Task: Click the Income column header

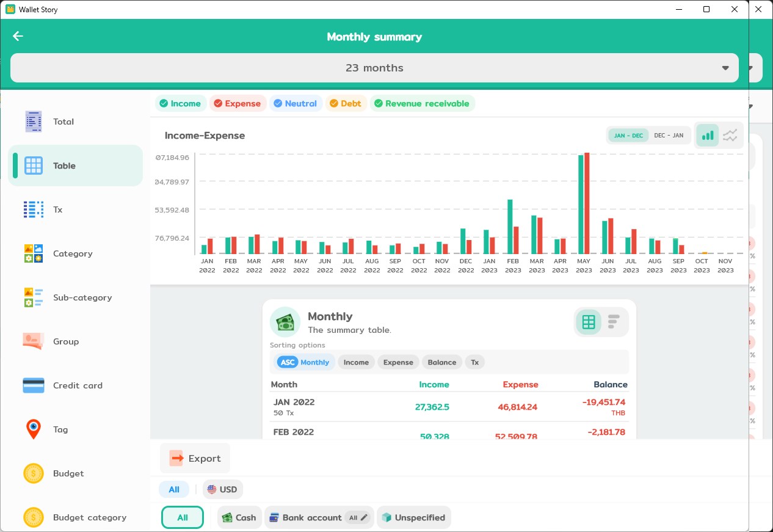Action: click(434, 384)
